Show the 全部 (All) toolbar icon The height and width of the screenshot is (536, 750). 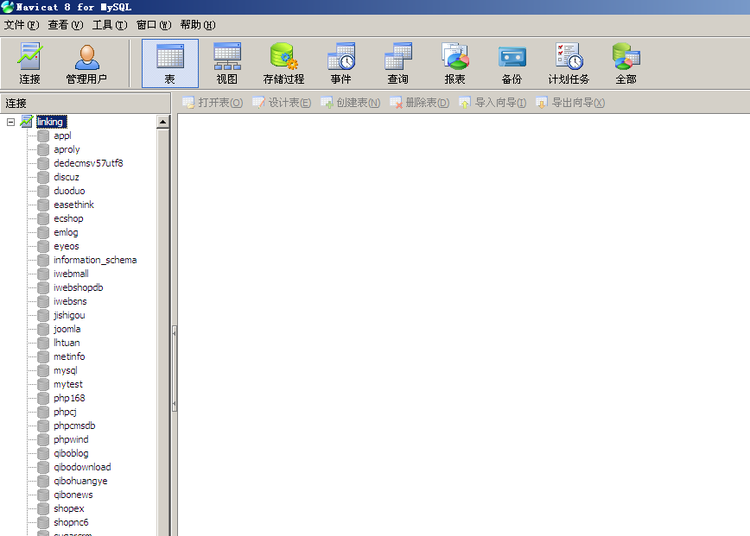click(x=626, y=64)
